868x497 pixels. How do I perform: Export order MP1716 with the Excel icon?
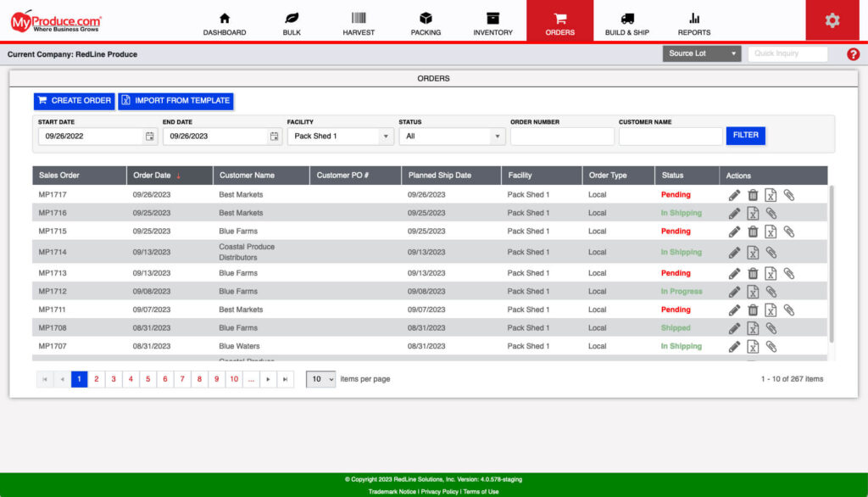click(753, 213)
